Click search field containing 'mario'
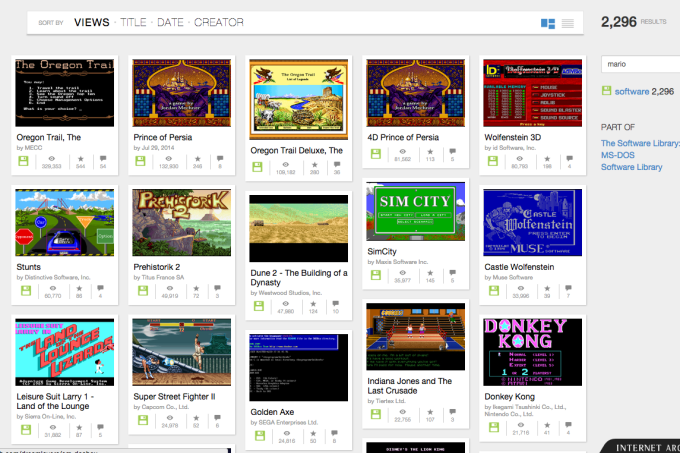Image resolution: width=680 pixels, height=453 pixels. (x=640, y=64)
